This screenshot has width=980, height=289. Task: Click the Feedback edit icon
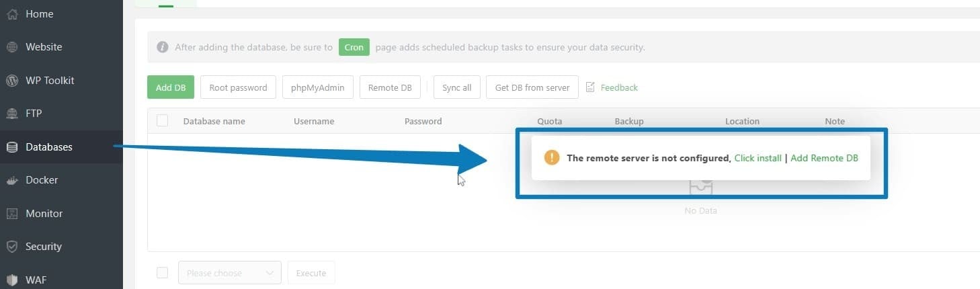point(591,87)
